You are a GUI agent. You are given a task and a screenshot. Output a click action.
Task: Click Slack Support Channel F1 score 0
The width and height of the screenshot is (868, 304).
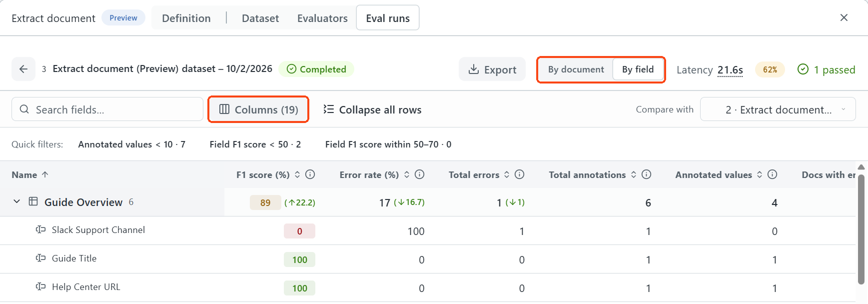300,231
